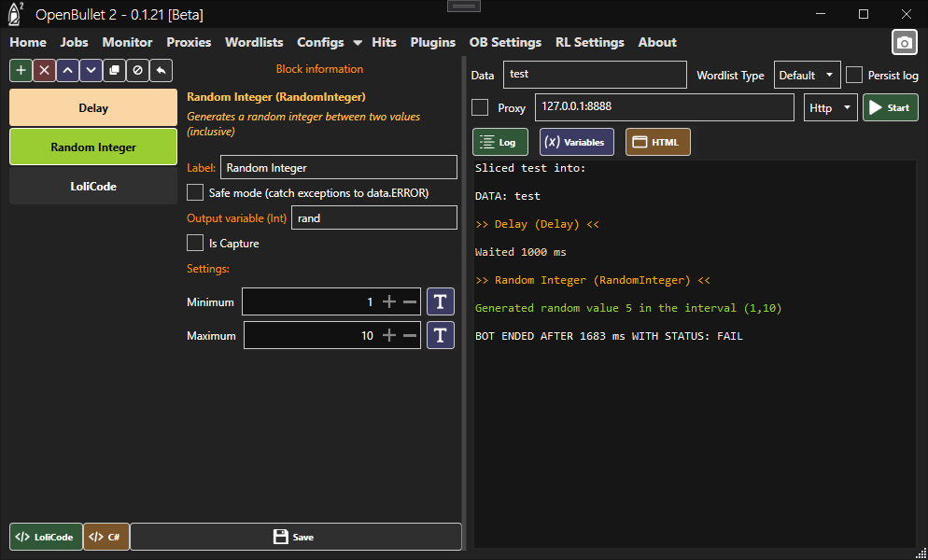The image size is (928, 560).
Task: Expand the Configs menu arrow
Action: [x=358, y=43]
